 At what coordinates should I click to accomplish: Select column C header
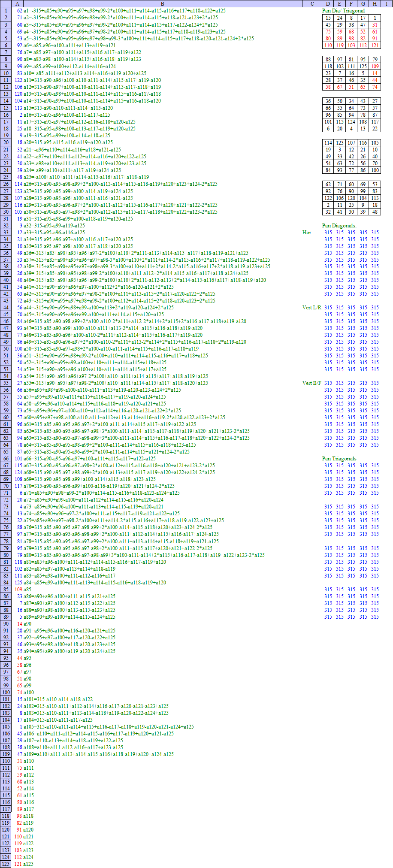312,3
